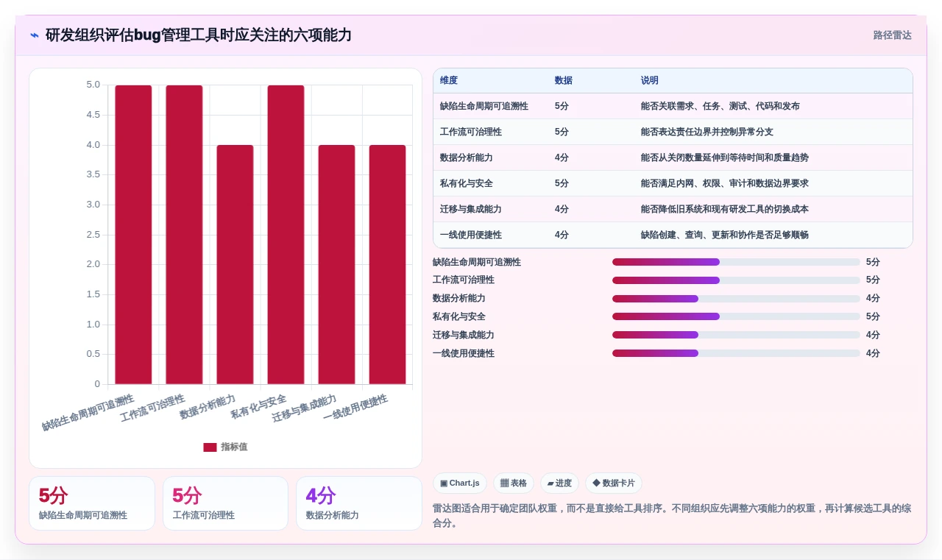942x560 pixels.
Task: Click the 路径雷达 label in the header
Action: 892,35
